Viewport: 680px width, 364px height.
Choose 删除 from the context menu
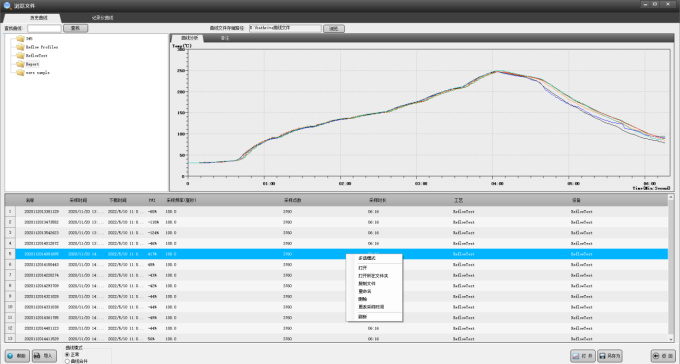tap(363, 299)
